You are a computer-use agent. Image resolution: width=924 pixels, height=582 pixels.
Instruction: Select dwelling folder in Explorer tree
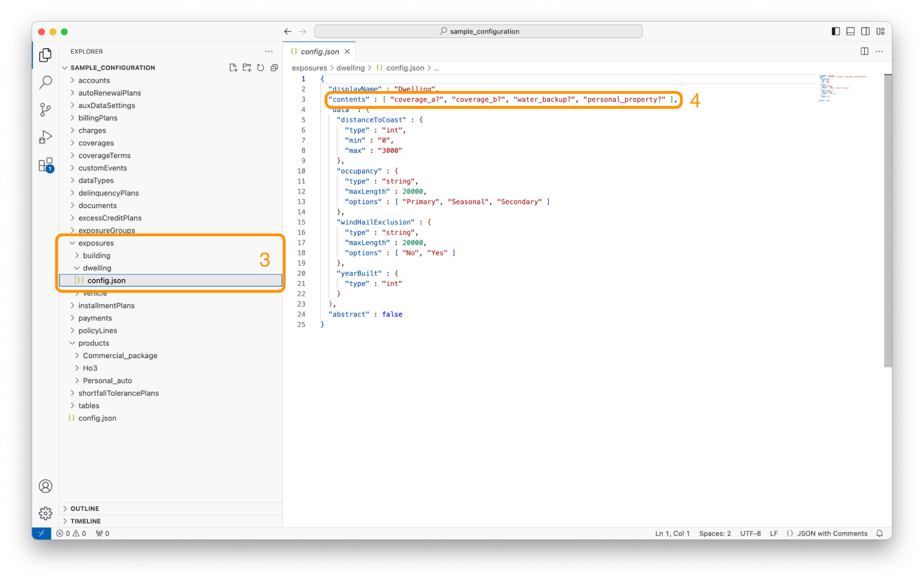click(97, 267)
